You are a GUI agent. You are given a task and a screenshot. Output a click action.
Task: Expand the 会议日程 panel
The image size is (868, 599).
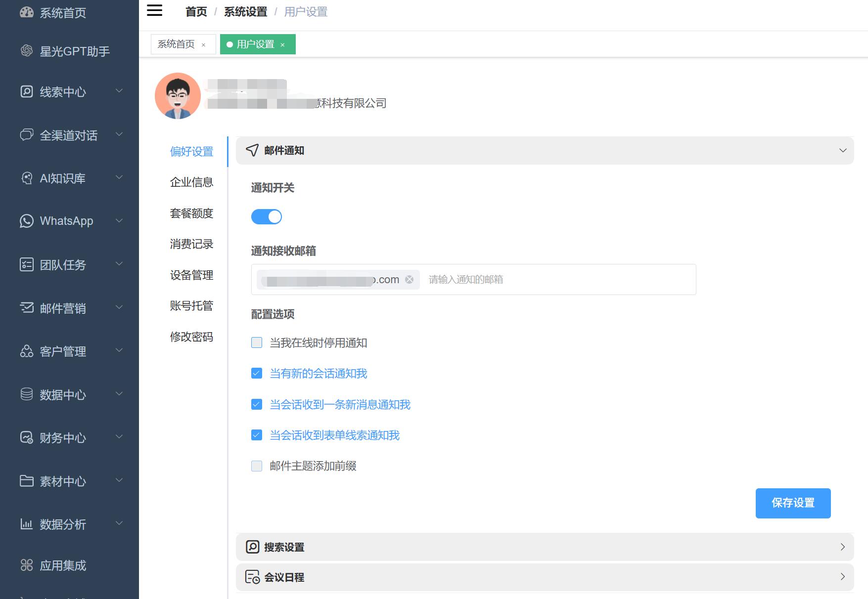843,577
